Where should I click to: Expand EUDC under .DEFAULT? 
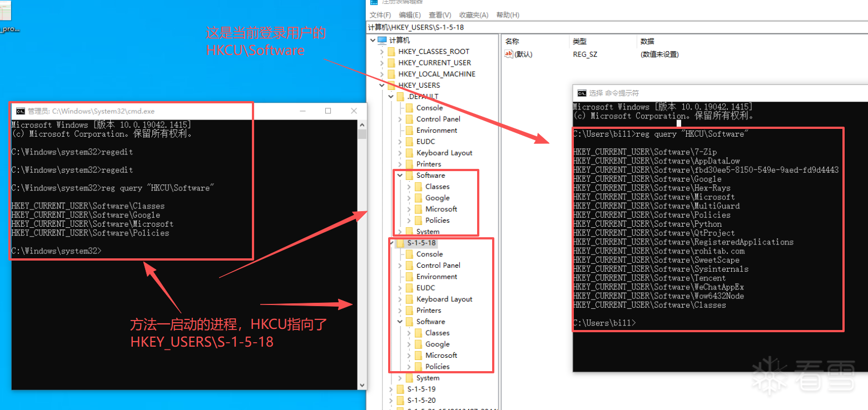click(400, 142)
